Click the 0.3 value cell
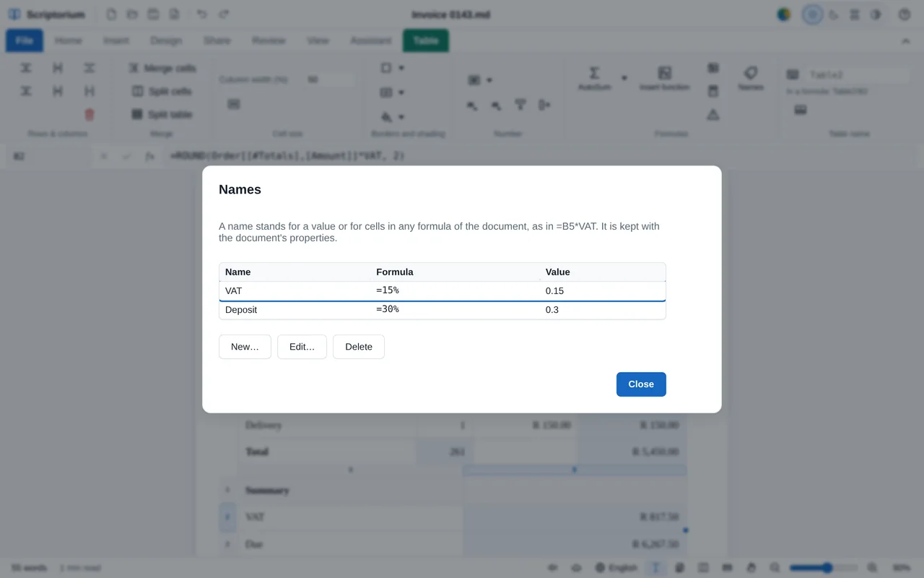 point(603,310)
